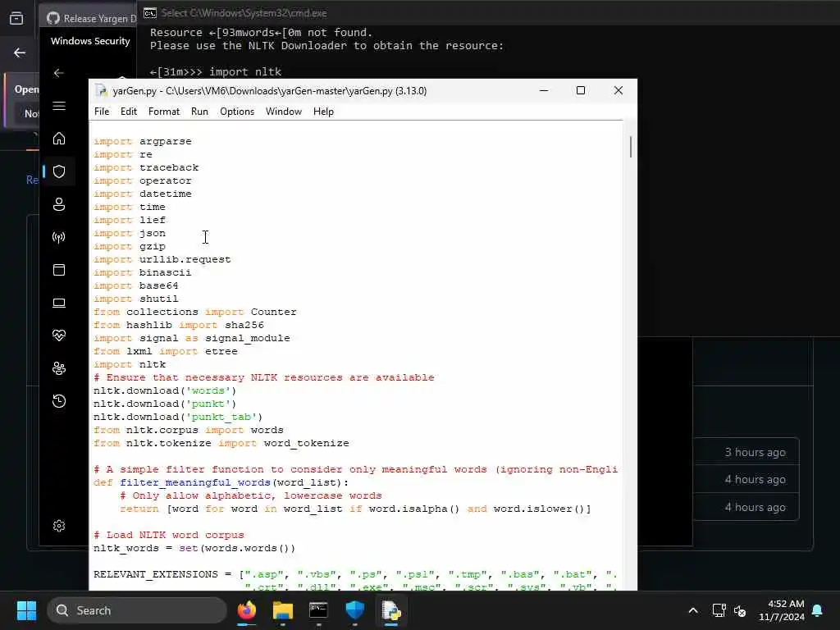This screenshot has height=630, width=840.
Task: Switch to Windows Security taskbar icon
Action: (x=354, y=610)
